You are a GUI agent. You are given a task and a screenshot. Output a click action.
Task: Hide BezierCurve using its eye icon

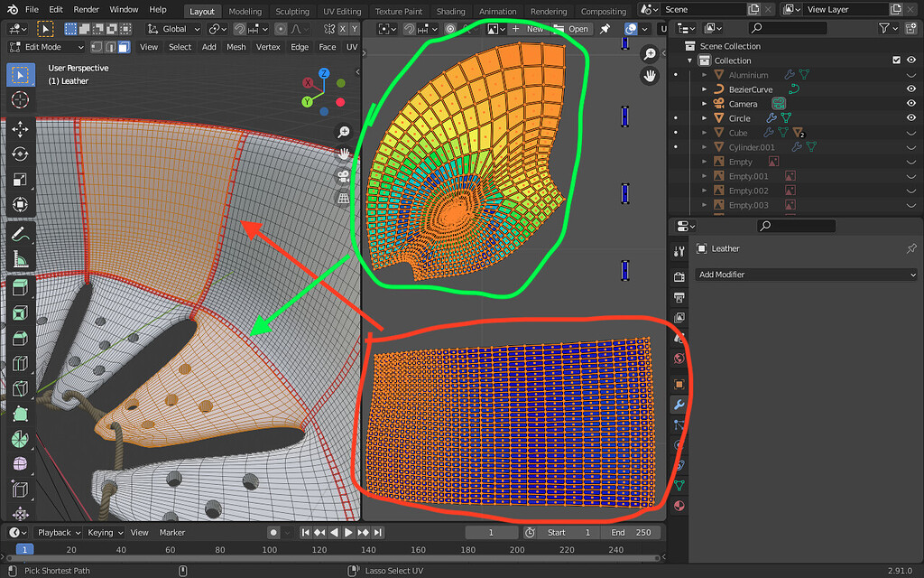tap(911, 89)
